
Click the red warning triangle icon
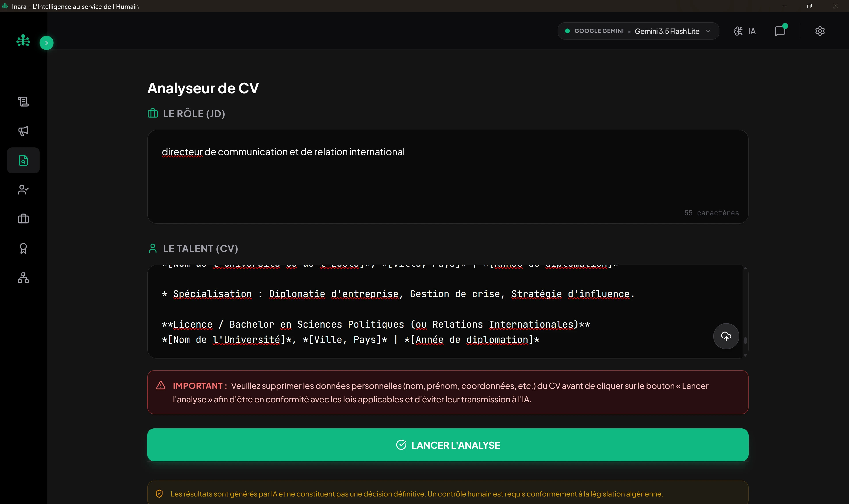(x=161, y=386)
